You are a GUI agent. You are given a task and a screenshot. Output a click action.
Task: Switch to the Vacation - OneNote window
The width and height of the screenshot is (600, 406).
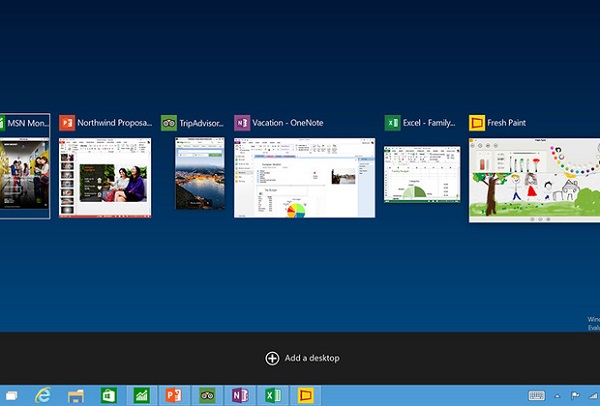click(x=304, y=178)
